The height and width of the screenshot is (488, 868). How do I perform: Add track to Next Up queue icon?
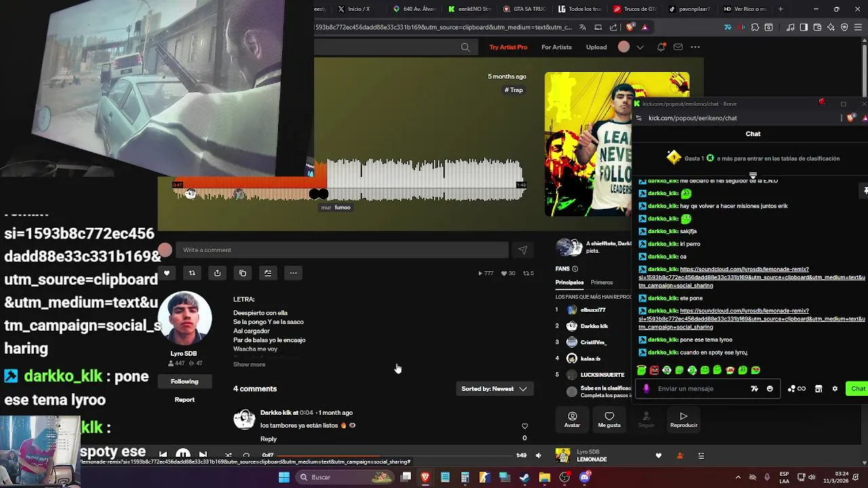[x=268, y=273]
